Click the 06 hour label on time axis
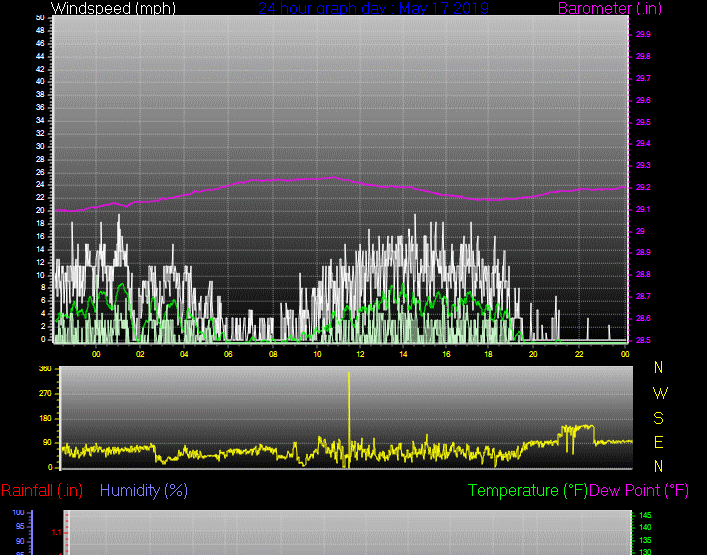The height and width of the screenshot is (555, 707). click(228, 354)
